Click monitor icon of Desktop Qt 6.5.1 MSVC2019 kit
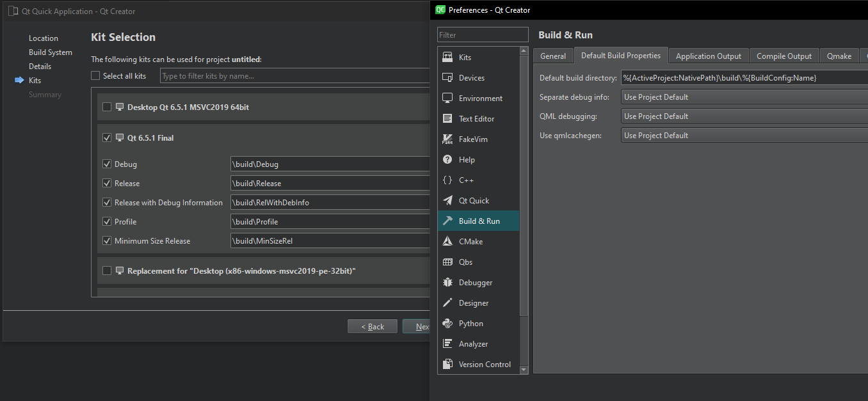Viewport: 868px width, 401px height. [119, 107]
